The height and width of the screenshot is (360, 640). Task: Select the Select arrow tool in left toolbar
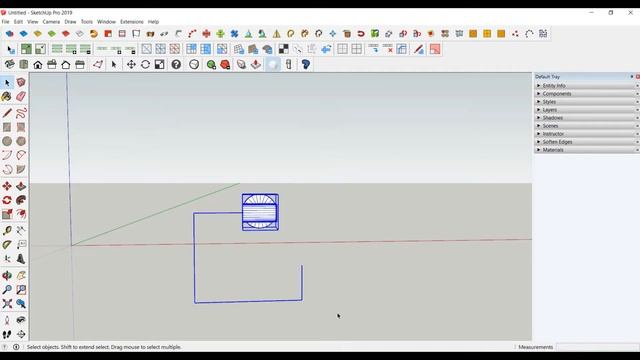point(7,82)
